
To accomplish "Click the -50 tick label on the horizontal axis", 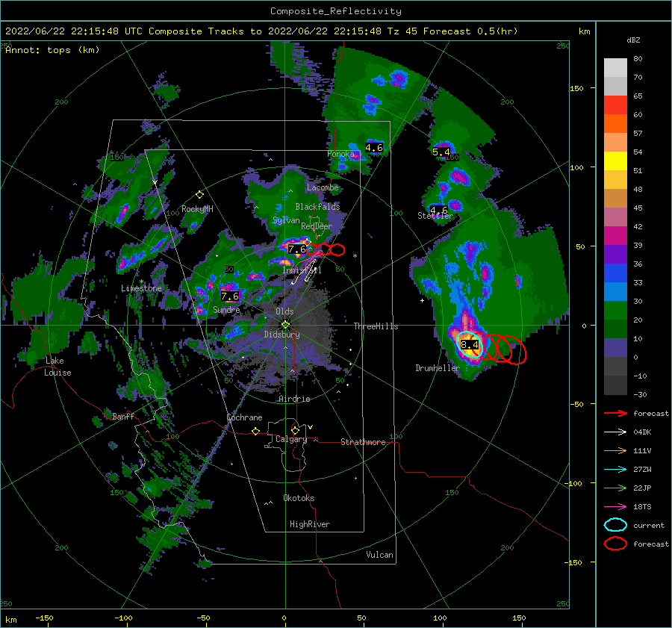I will click(203, 618).
